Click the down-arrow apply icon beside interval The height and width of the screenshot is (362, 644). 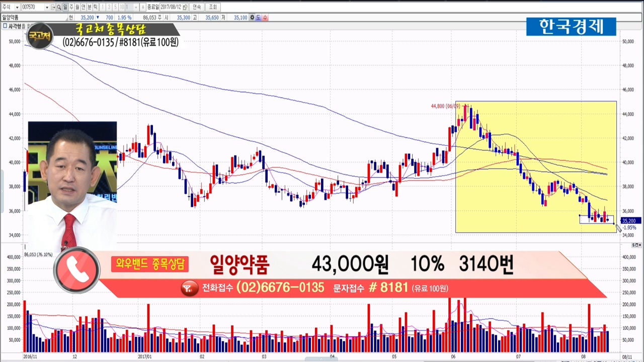click(x=143, y=8)
